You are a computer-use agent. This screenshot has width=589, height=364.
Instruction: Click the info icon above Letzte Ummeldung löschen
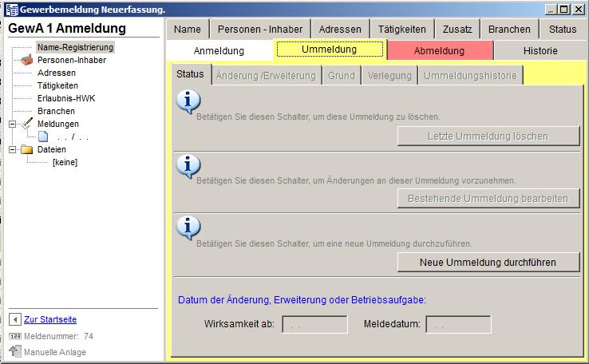188,101
